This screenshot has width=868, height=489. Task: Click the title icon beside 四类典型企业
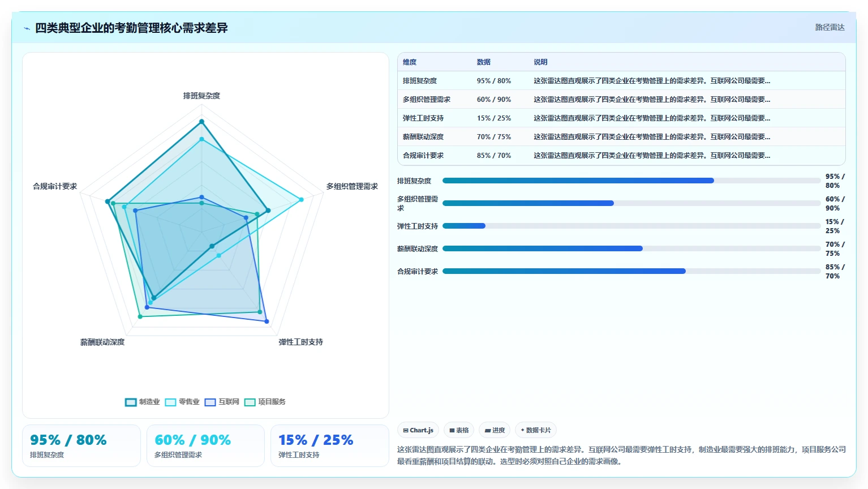click(x=27, y=28)
